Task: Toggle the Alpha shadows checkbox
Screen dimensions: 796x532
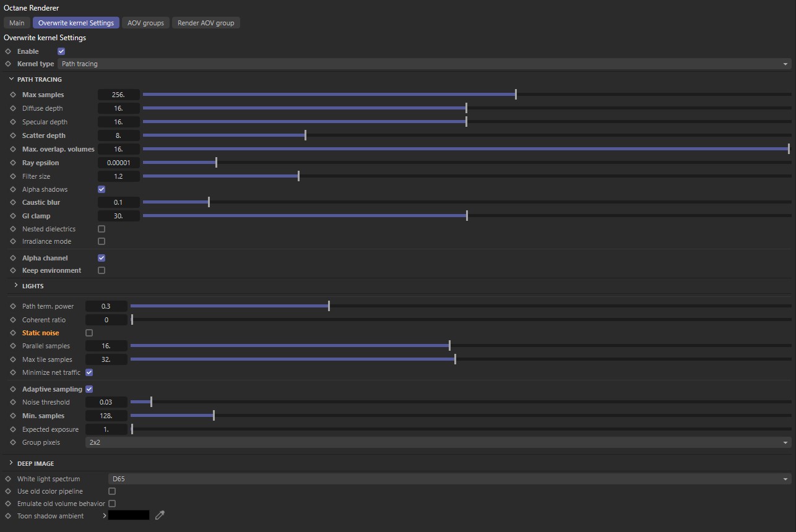Action: (102, 189)
